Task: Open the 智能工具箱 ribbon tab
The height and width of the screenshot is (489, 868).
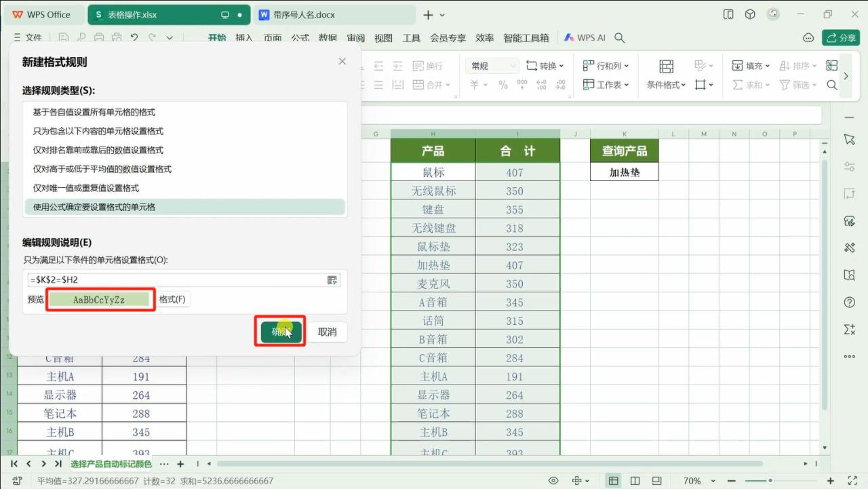Action: [526, 38]
